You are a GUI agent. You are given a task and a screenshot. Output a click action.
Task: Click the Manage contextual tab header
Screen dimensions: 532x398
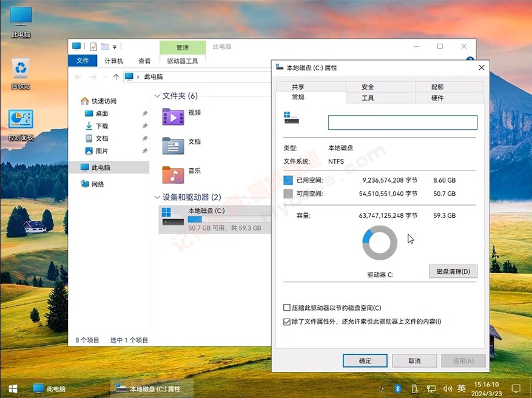[x=183, y=47]
